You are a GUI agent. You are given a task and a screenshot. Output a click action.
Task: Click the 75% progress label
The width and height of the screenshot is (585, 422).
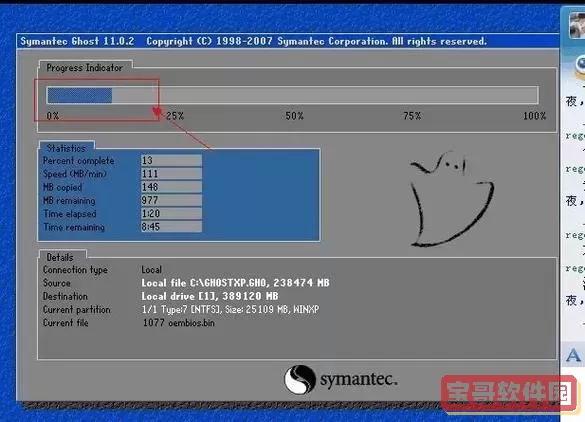[412, 116]
